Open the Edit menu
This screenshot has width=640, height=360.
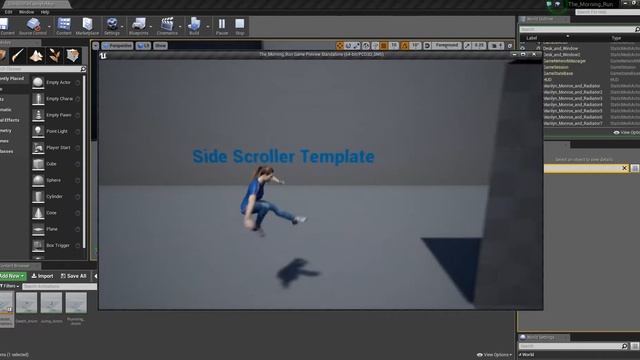pyautogui.click(x=8, y=12)
